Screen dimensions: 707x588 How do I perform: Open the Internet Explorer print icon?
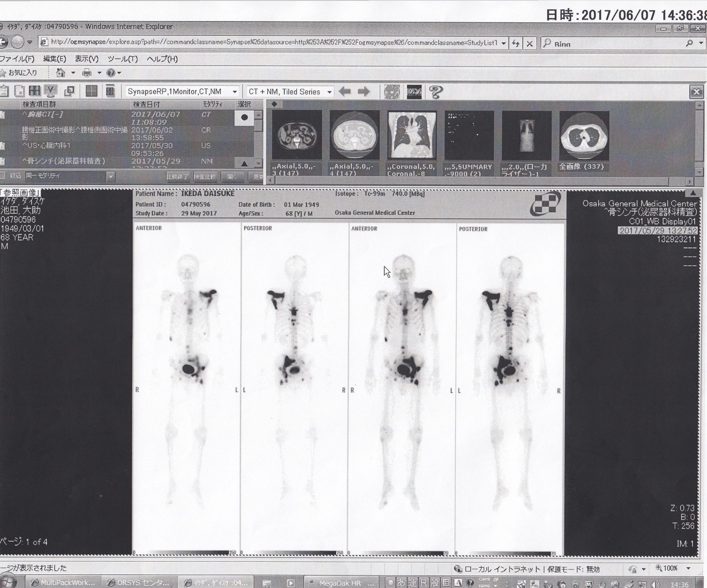tap(87, 73)
